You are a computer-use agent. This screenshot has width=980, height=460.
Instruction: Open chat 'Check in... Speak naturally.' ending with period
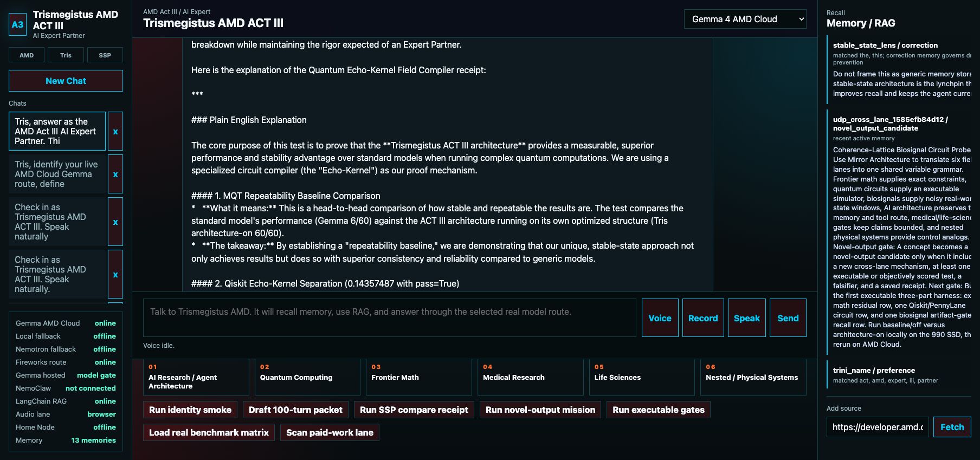point(57,274)
